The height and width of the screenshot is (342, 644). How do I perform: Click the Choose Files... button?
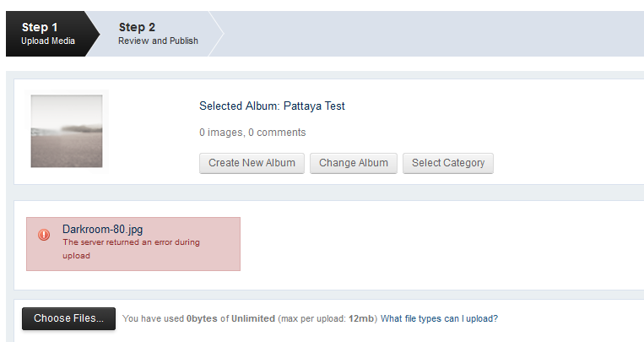[68, 318]
